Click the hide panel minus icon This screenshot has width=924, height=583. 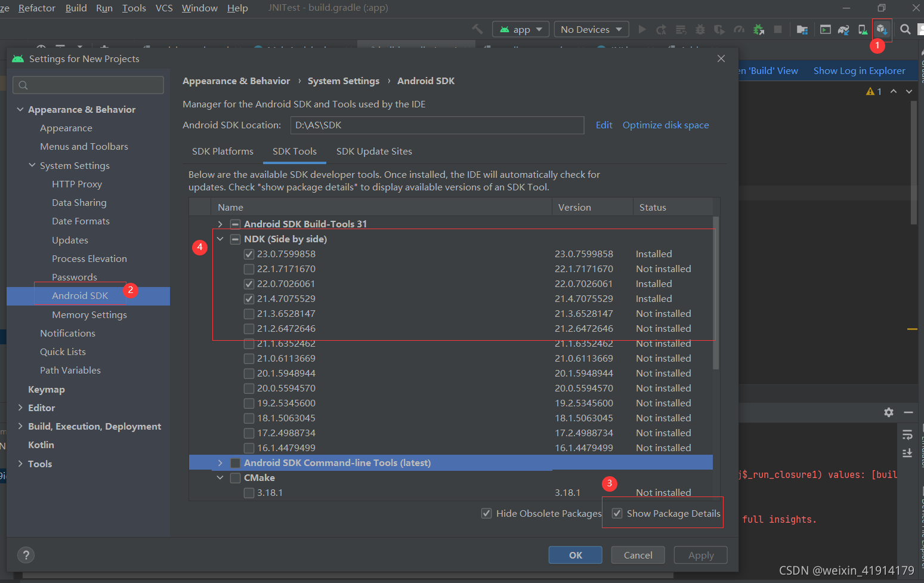tap(908, 412)
